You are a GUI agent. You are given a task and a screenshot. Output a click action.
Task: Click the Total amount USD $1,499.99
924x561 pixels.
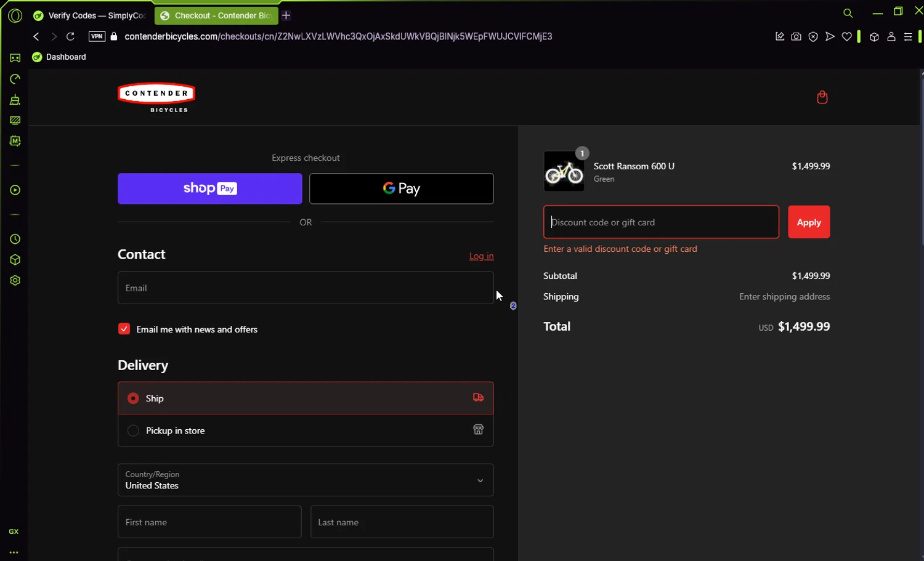(x=794, y=326)
